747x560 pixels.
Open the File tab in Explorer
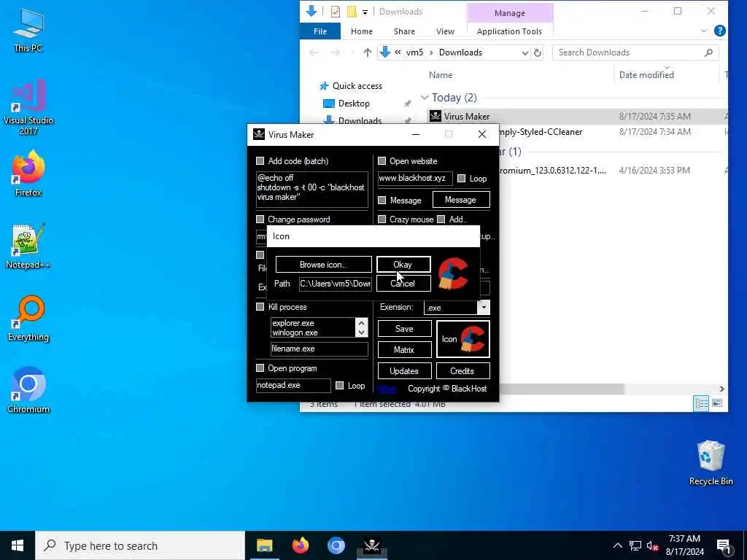coord(320,31)
